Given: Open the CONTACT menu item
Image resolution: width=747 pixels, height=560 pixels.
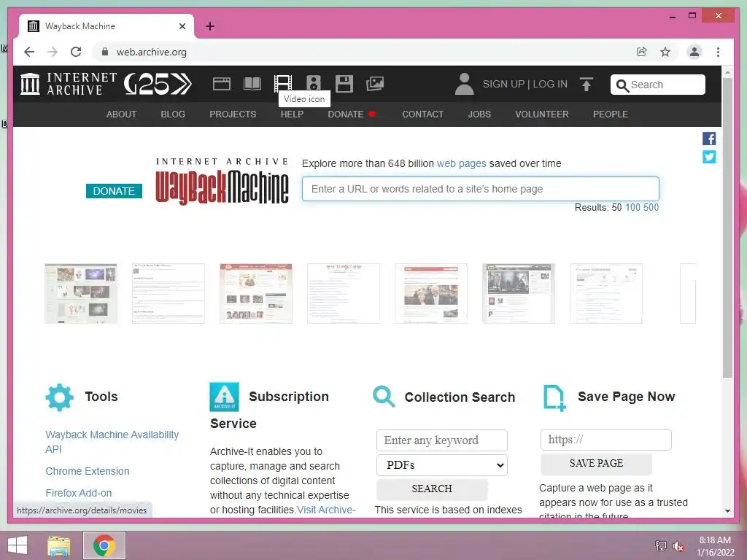Looking at the screenshot, I should coord(422,114).
